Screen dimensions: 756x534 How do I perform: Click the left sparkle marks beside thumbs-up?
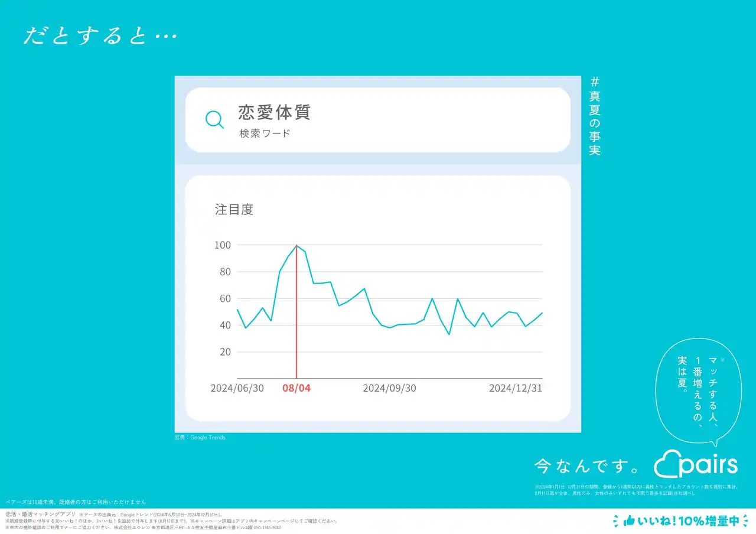617,521
